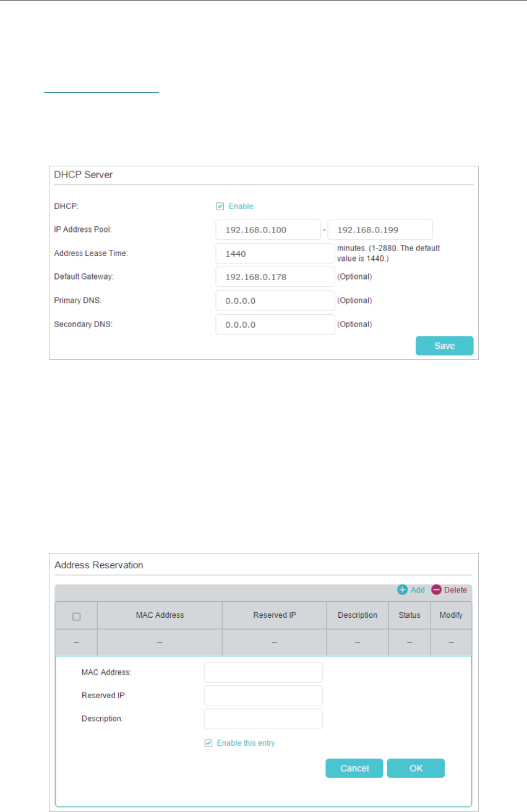
Task: Click the Primary DNS label
Action: (x=79, y=301)
